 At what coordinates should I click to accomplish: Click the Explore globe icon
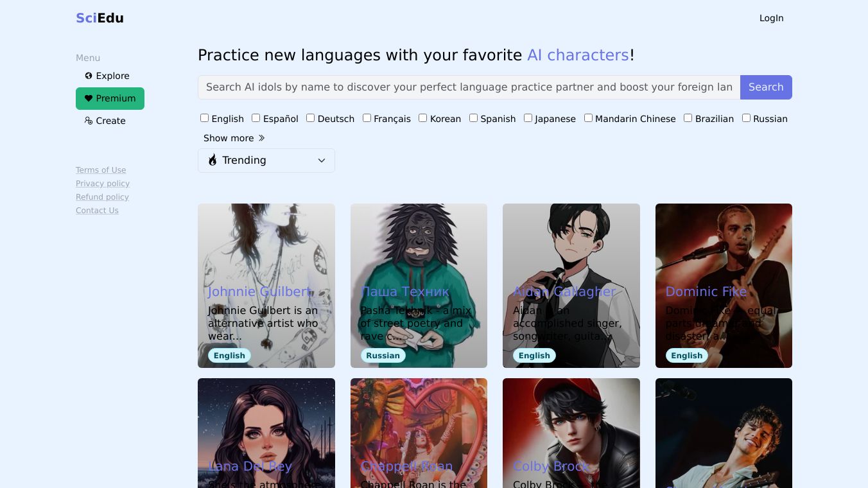(89, 76)
